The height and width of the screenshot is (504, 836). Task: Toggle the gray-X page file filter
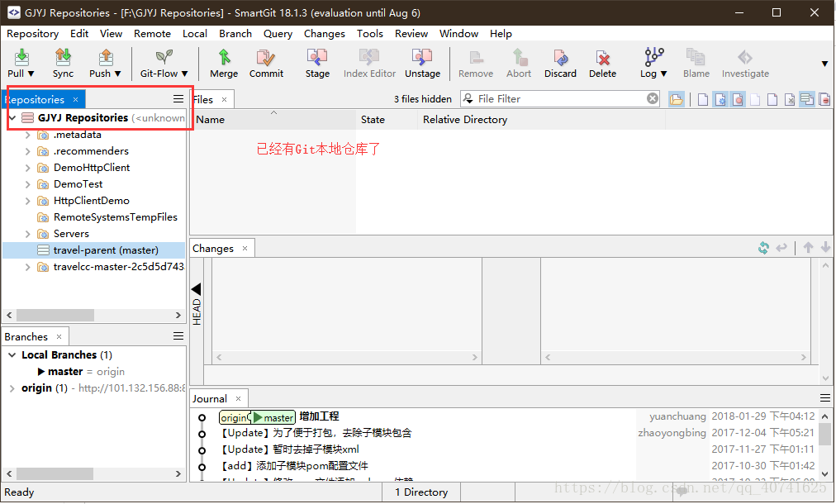(790, 99)
